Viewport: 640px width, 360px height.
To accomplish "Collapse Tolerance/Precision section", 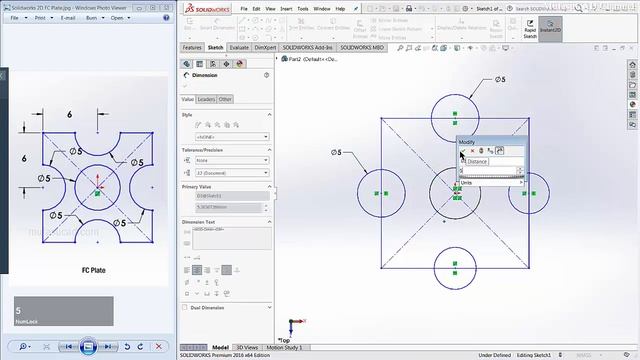I will 269,150.
